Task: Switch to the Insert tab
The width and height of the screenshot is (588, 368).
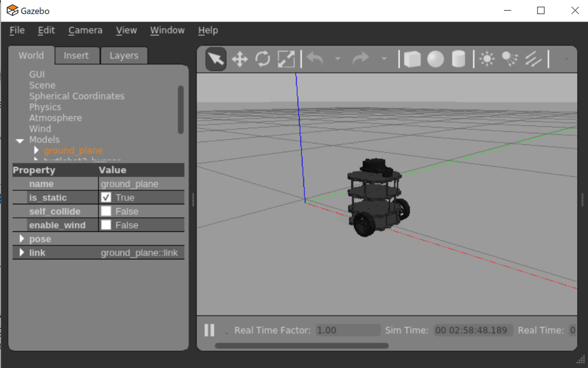Action: coord(77,55)
